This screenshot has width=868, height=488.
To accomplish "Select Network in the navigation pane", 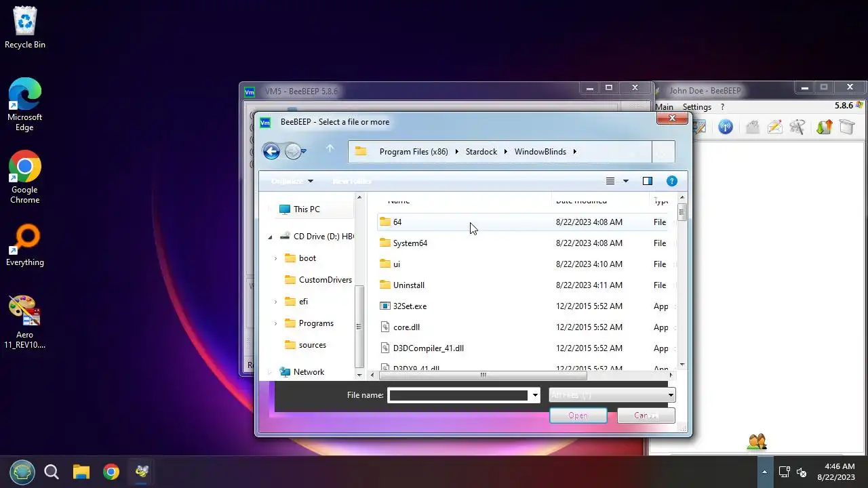I will tap(302, 372).
